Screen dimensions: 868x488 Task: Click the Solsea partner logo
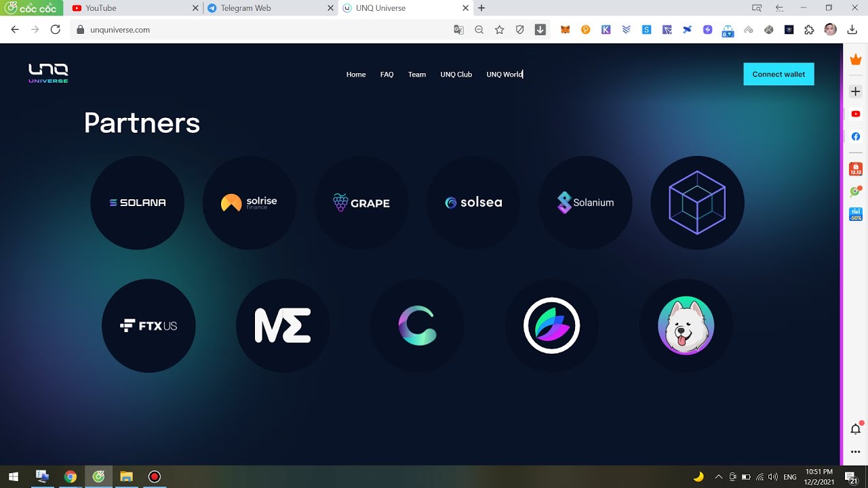(473, 203)
